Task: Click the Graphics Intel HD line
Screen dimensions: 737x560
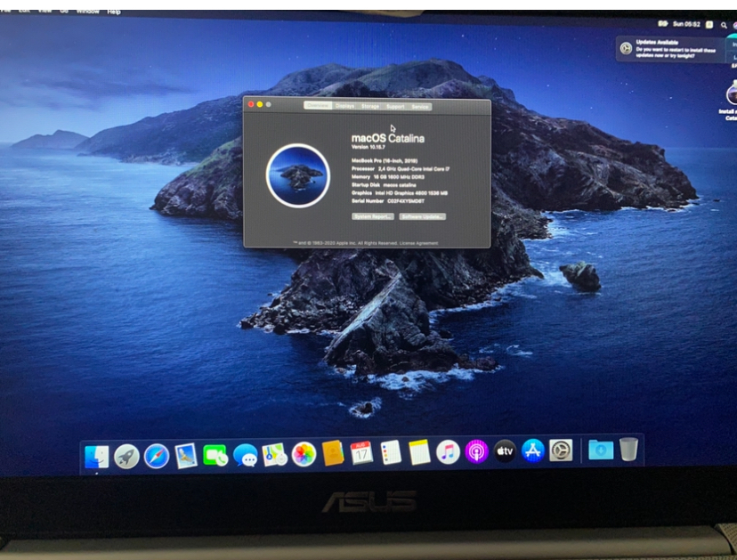Action: (x=400, y=193)
